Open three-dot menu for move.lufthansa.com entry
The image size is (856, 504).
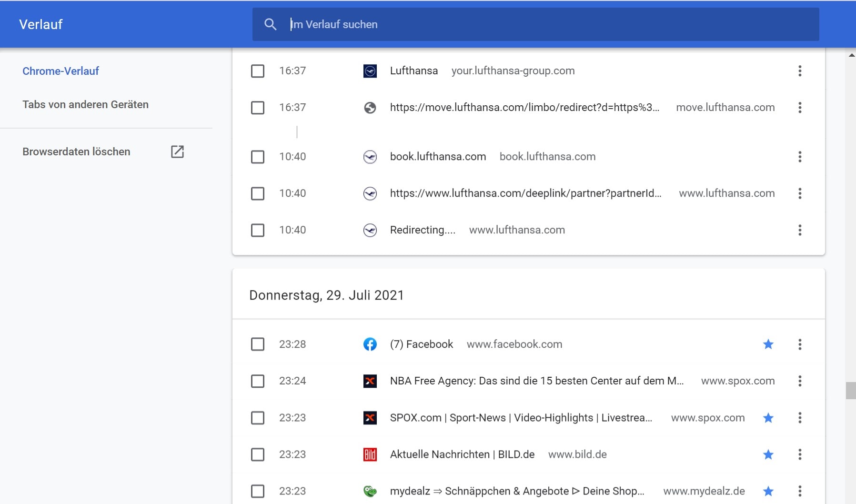[x=800, y=108]
